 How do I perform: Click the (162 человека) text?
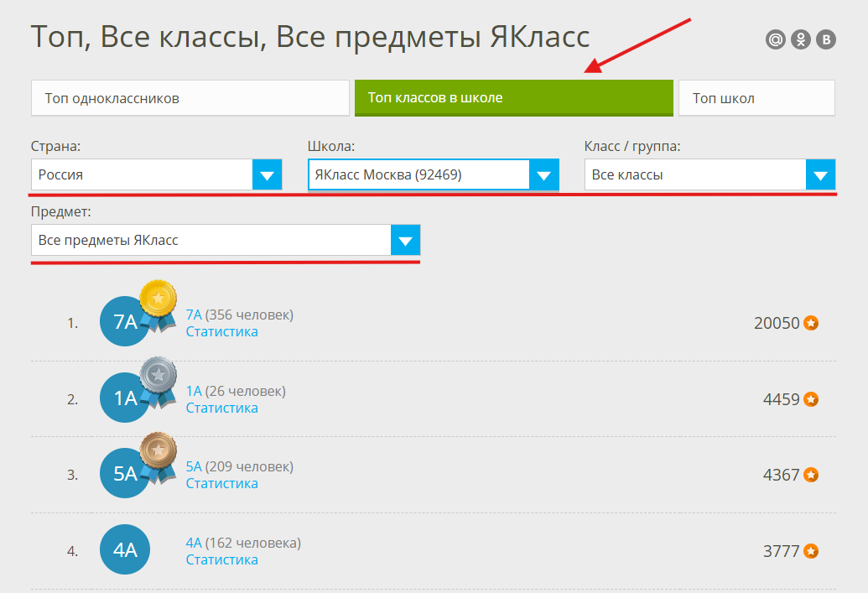click(x=253, y=543)
